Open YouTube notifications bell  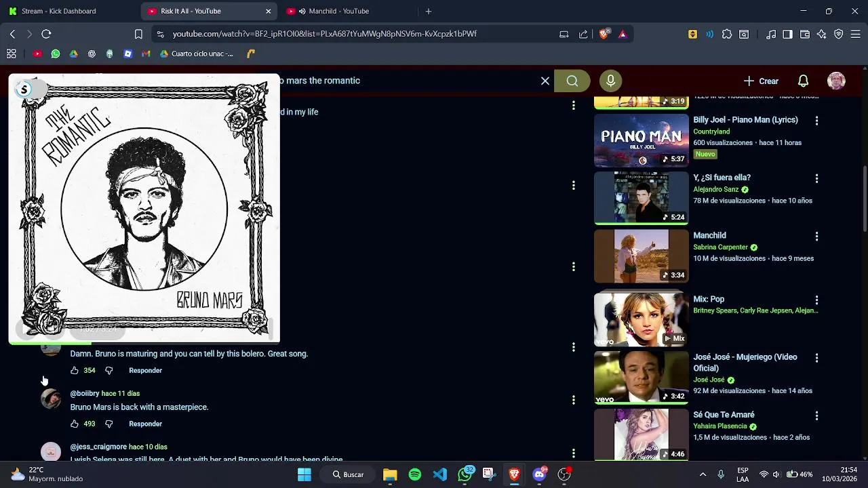pos(803,81)
